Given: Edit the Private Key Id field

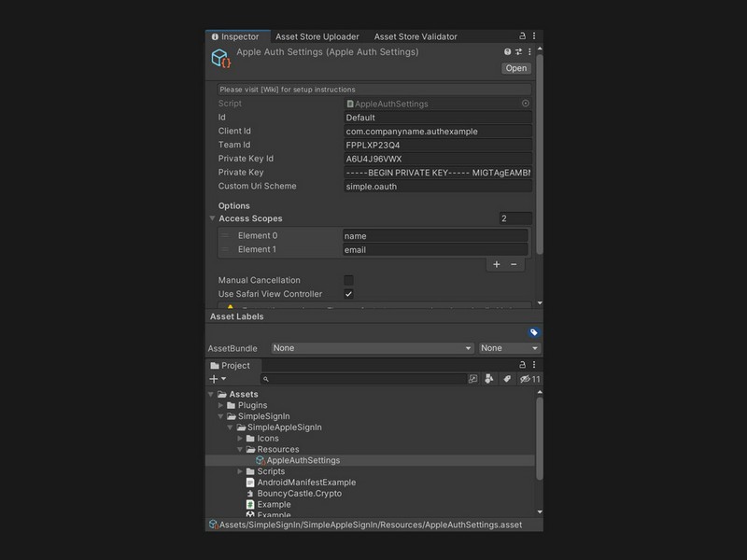Looking at the screenshot, I should (437, 159).
